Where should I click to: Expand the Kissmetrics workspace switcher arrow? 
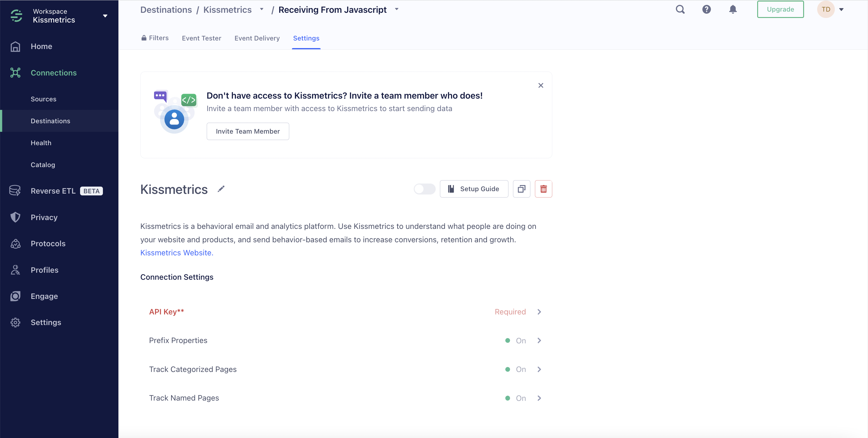coord(105,16)
